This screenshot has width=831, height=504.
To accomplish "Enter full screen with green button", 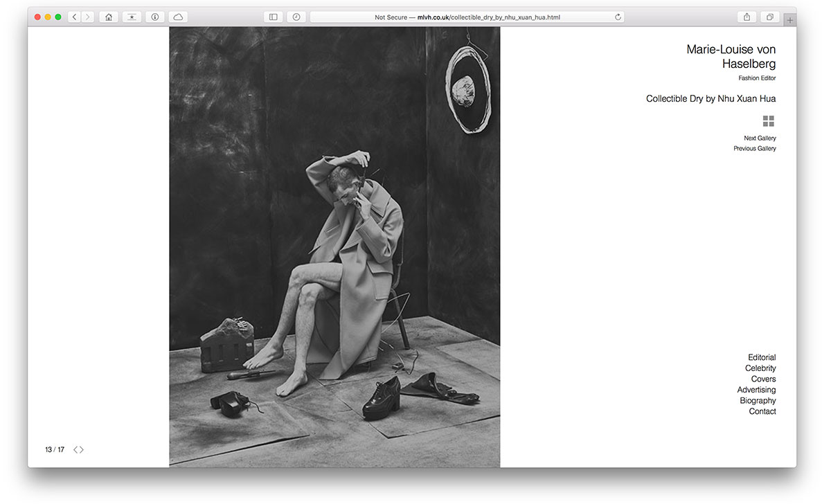I will [58, 17].
